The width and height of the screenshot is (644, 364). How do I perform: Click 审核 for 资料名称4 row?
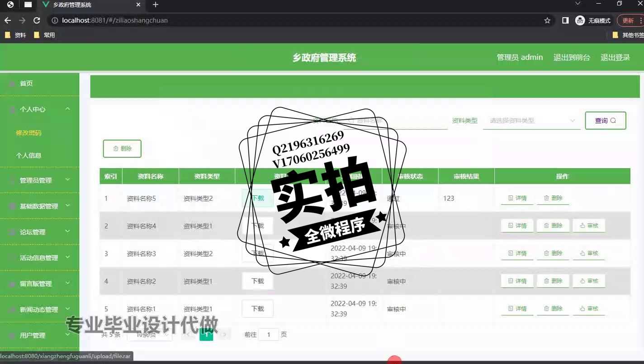pyautogui.click(x=589, y=226)
